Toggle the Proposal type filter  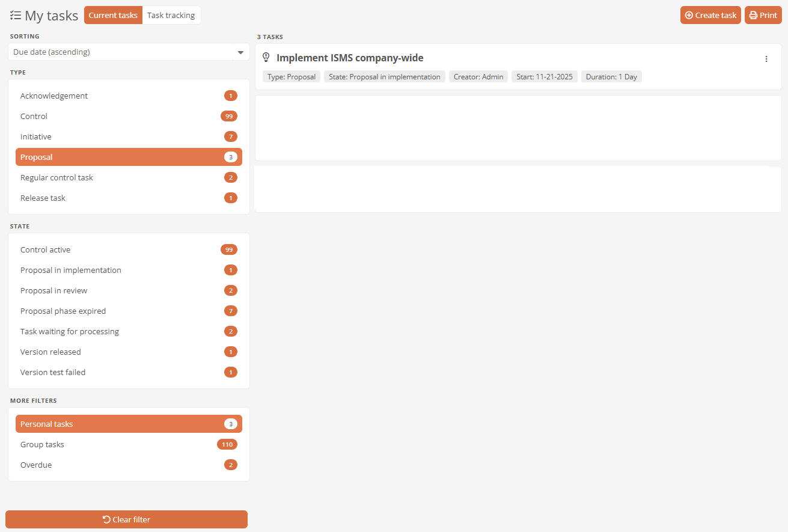tap(129, 157)
